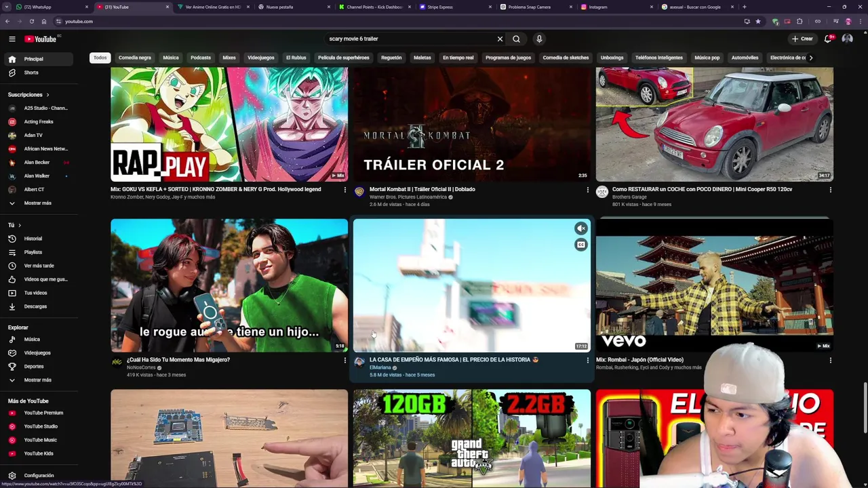Open Ver más tarde list
The height and width of the screenshot is (488, 868).
pyautogui.click(x=39, y=266)
